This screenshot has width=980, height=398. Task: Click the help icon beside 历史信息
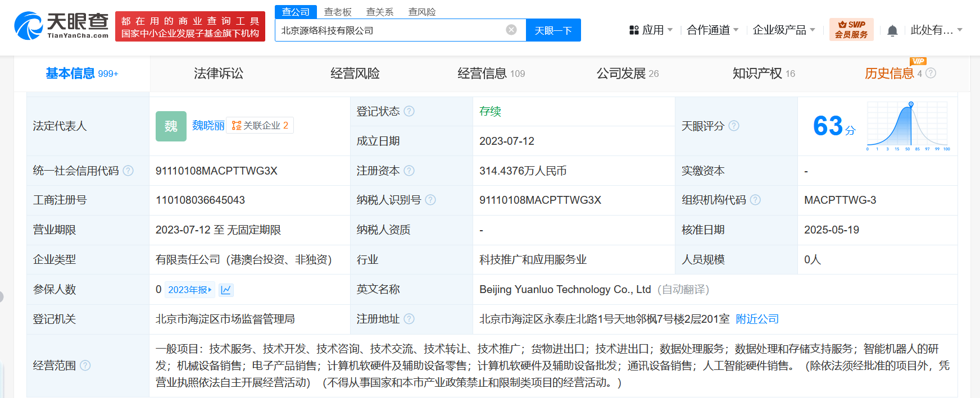click(931, 74)
